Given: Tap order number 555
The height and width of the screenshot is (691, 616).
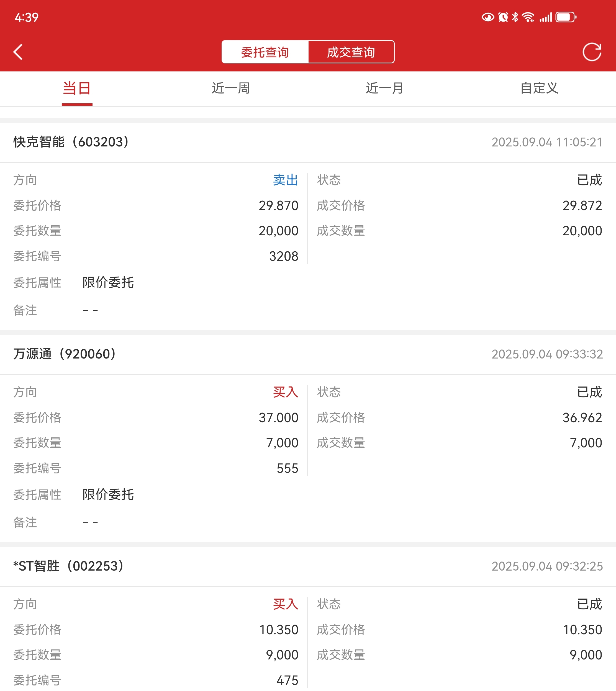Looking at the screenshot, I should point(287,468).
